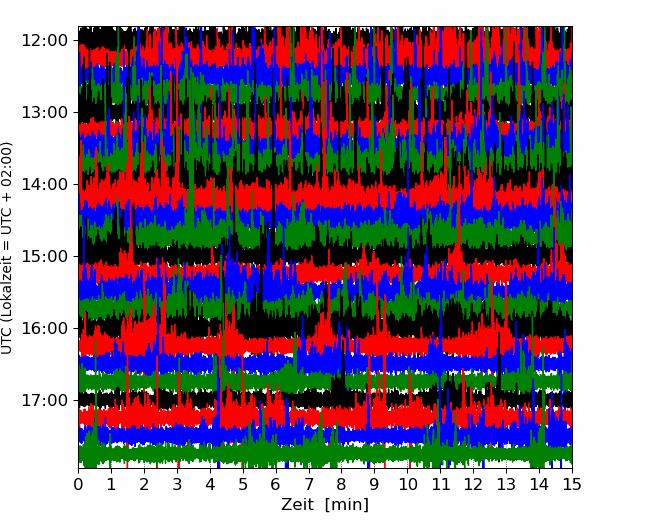The height and width of the screenshot is (520, 650).
Task: Click the x-axis tick label 12
Action: pyautogui.click(x=473, y=484)
